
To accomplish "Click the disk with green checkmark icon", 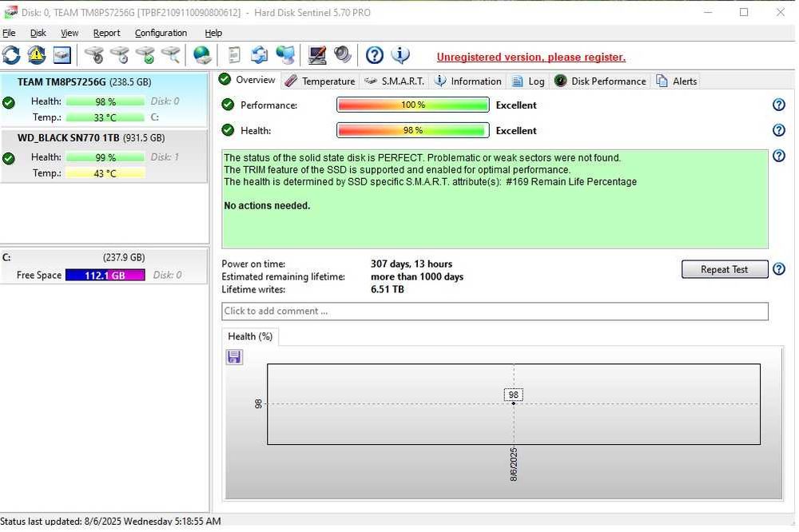I will [145, 55].
